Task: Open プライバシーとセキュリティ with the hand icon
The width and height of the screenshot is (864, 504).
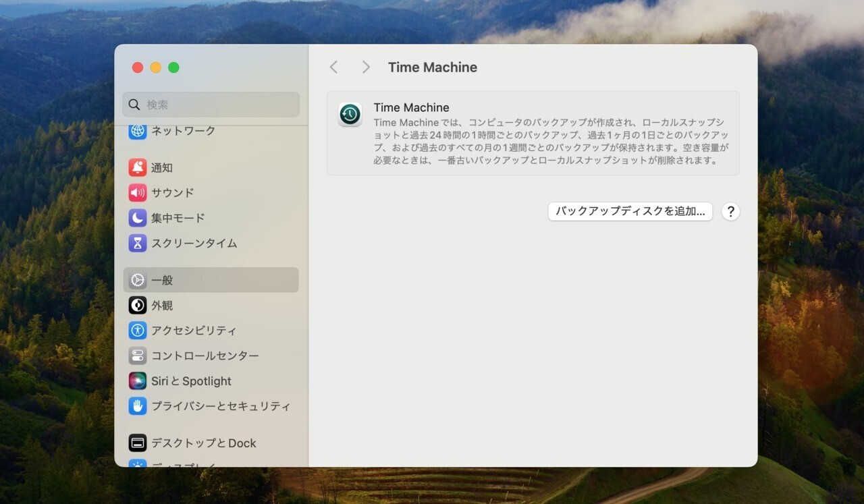Action: [138, 406]
